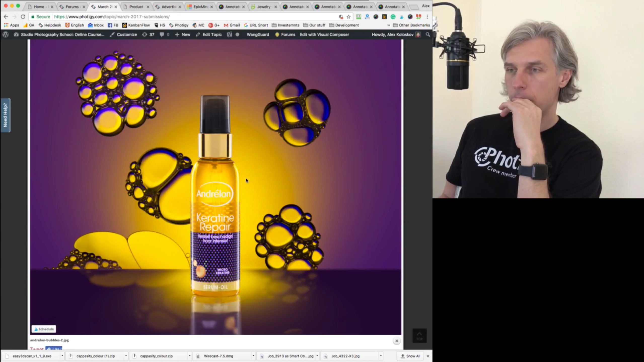Screen dimensions: 644x362
Task: Click the admin bar search magnifier
Action: (428, 34)
